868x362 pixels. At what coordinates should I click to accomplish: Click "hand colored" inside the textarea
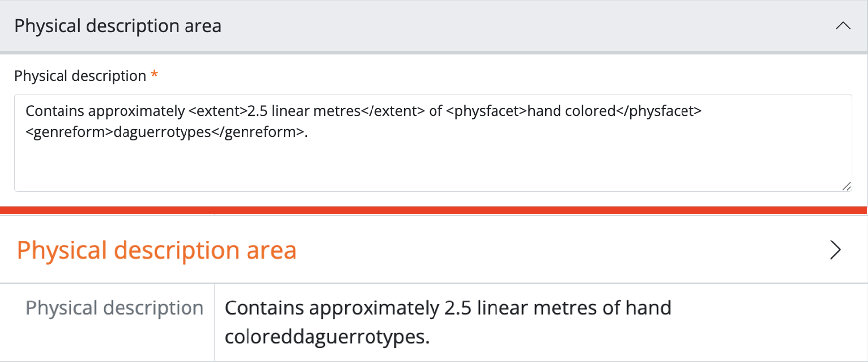pyautogui.click(x=571, y=111)
